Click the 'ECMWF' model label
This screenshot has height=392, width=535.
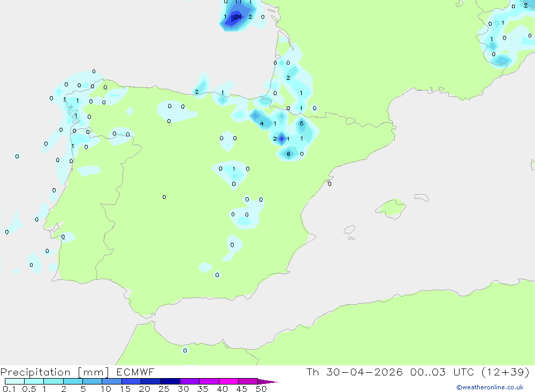[x=135, y=372]
